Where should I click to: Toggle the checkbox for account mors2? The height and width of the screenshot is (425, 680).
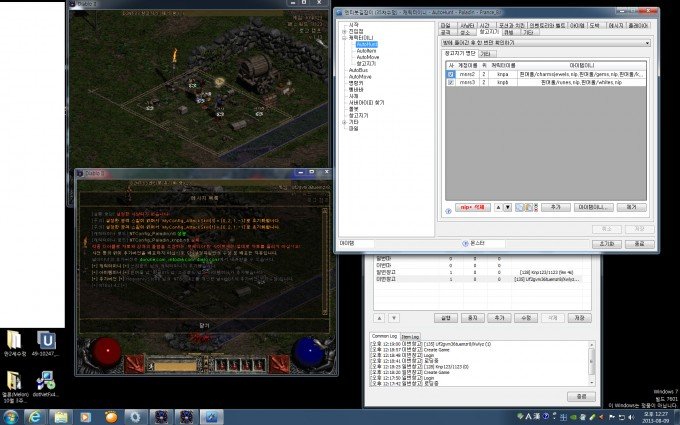(x=451, y=75)
